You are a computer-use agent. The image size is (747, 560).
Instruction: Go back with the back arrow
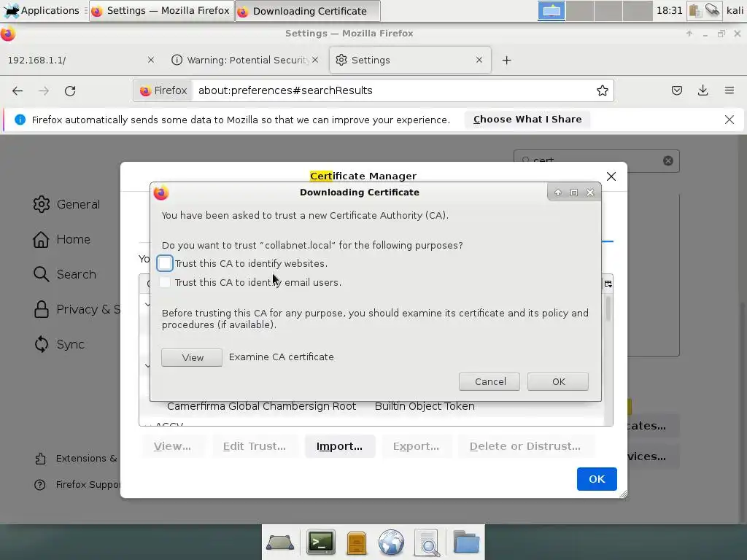[18, 90]
